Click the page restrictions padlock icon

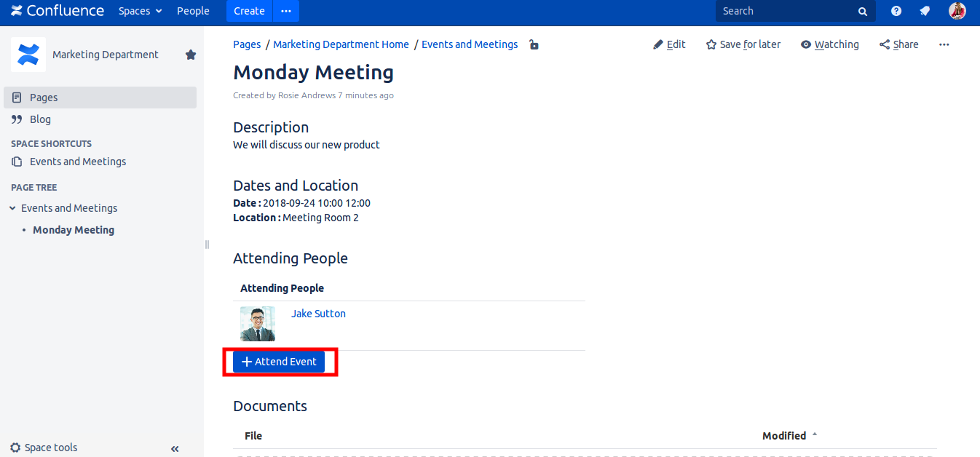(534, 45)
